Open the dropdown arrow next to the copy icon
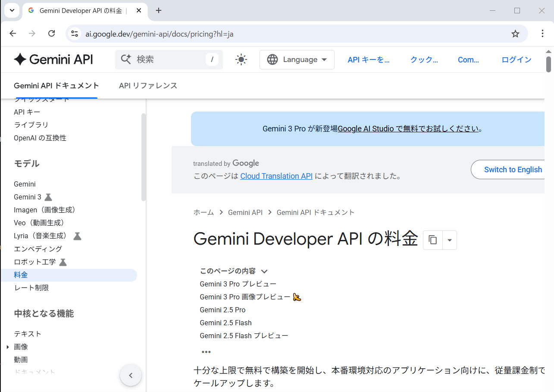The height and width of the screenshot is (392, 554). (450, 240)
